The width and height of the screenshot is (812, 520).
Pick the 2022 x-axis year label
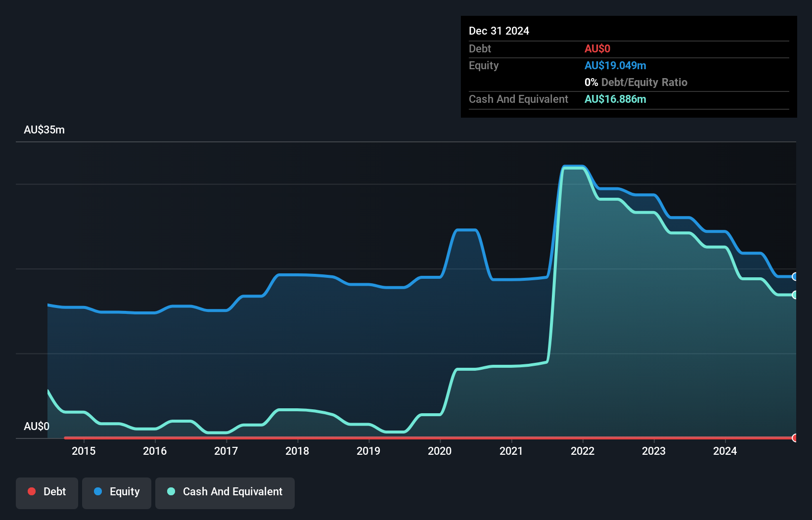[x=583, y=451]
